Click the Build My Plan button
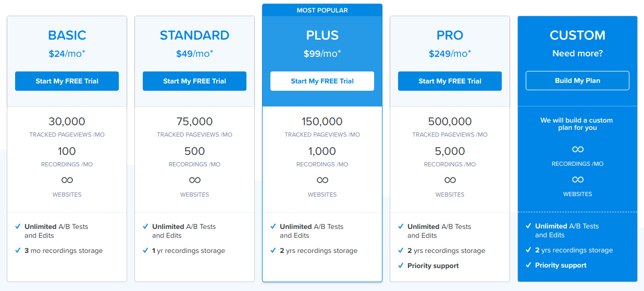 pos(577,81)
